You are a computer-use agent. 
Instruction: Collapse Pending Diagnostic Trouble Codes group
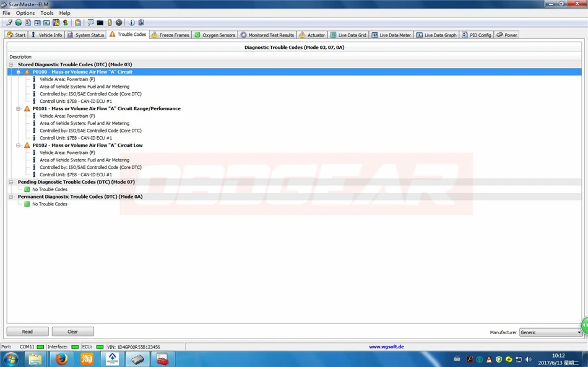click(x=11, y=182)
